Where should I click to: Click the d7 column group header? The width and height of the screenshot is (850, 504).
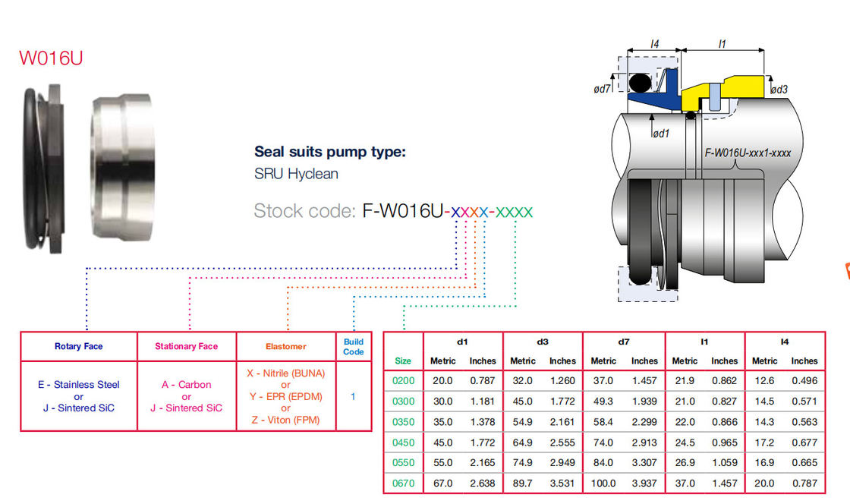(x=624, y=342)
